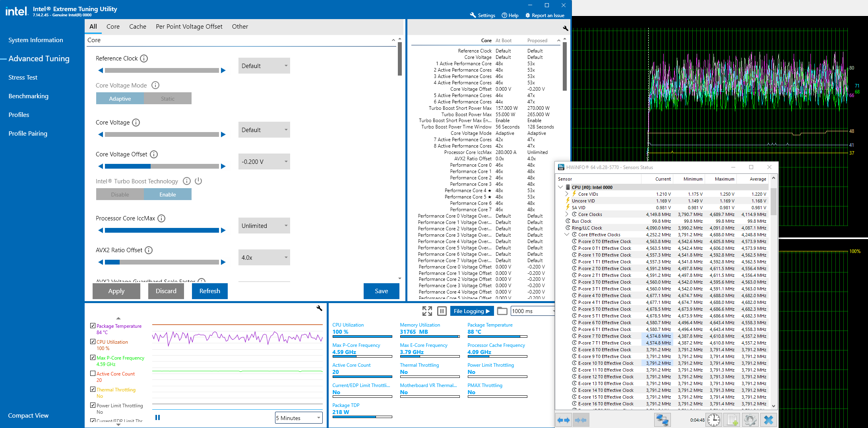The width and height of the screenshot is (868, 428).
Task: Open HWiNFO sensor settings gear
Action: pos(750,420)
